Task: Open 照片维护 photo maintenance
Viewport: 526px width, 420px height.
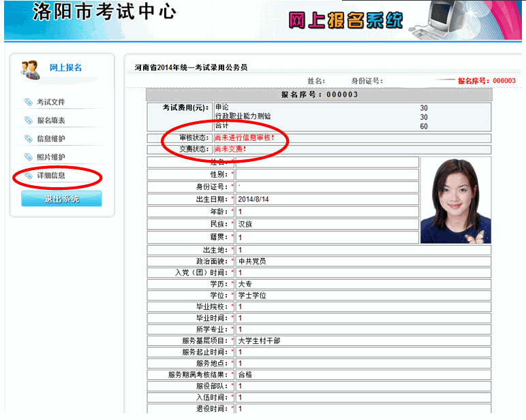Action: coord(51,157)
